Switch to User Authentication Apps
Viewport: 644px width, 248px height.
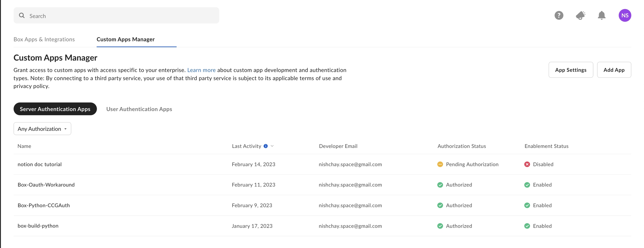pos(139,109)
